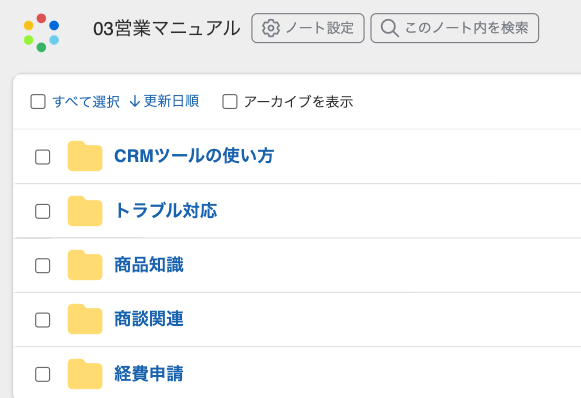Click the ノート設定 button

[x=308, y=28]
